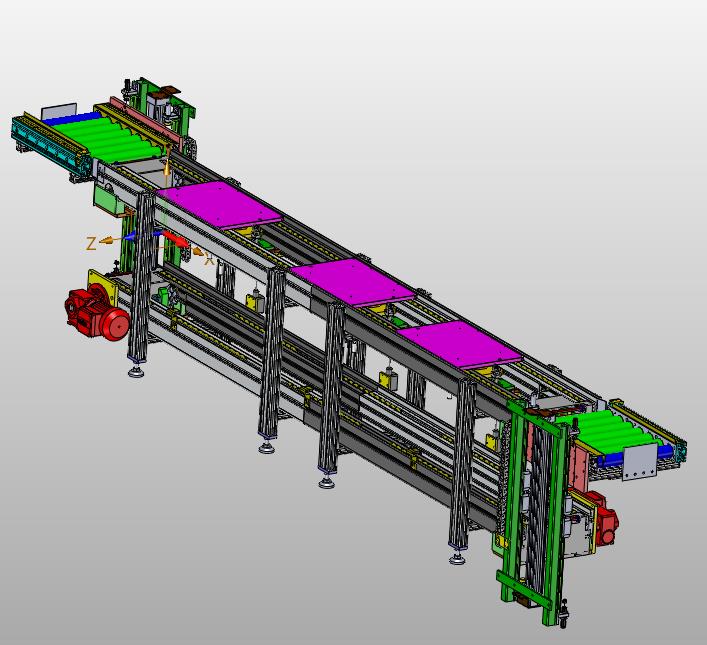707x645 pixels.
Task: Select the blue arrow of the coordinate triad
Action: coord(142,235)
